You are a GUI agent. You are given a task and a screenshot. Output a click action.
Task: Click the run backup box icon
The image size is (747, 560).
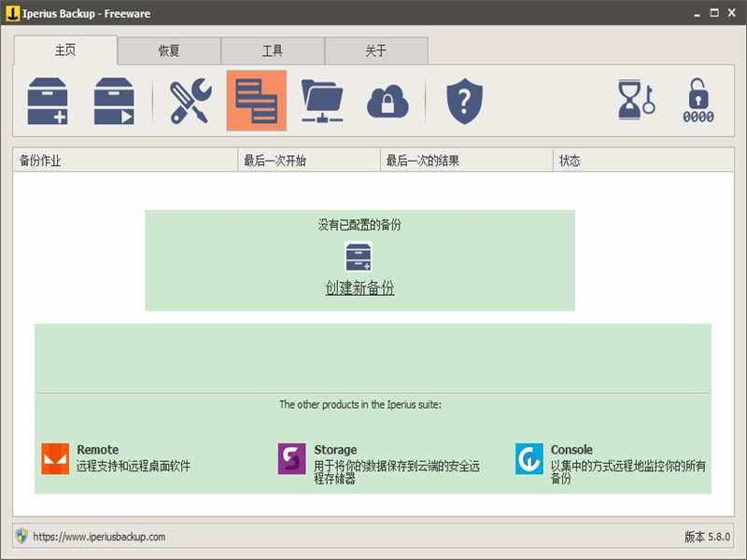[x=114, y=101]
